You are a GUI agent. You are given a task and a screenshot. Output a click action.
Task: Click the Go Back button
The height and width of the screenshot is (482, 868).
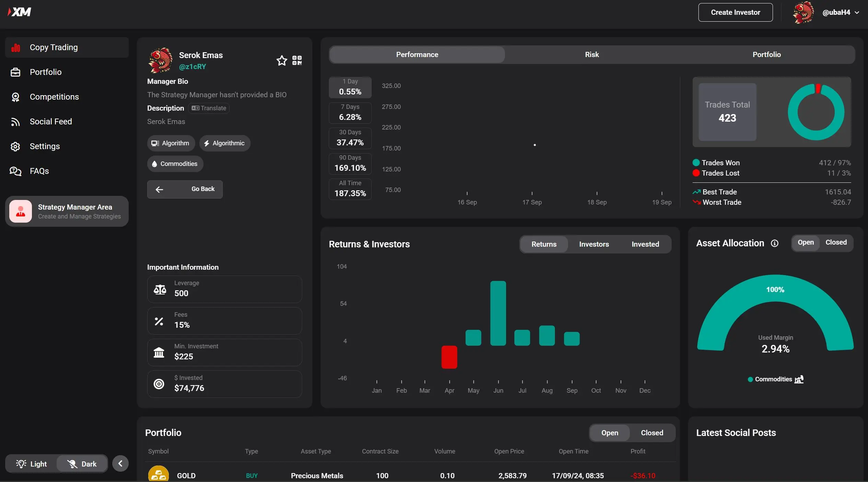click(185, 189)
